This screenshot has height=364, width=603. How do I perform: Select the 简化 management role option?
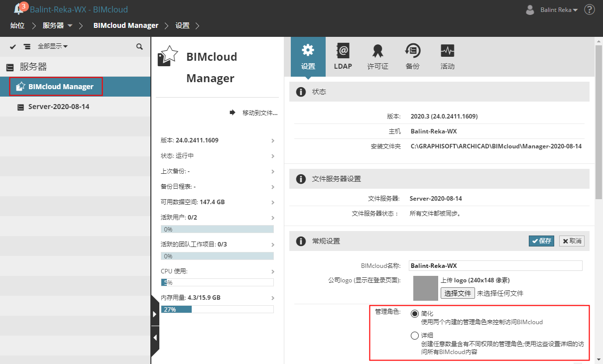(415, 314)
